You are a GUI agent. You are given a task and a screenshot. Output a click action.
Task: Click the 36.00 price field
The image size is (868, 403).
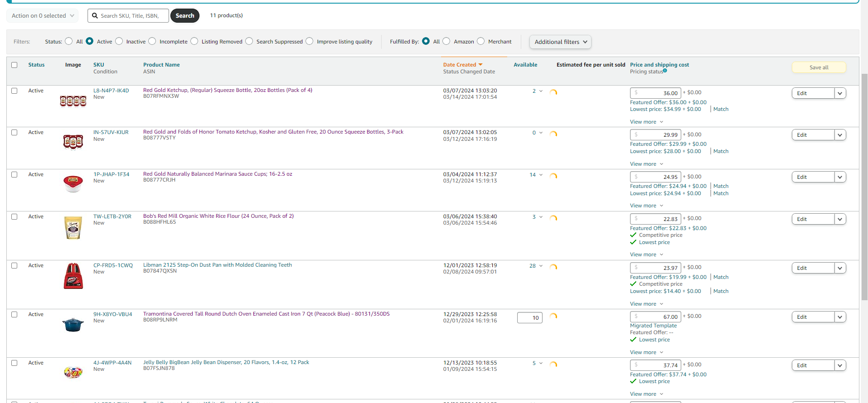pos(655,93)
